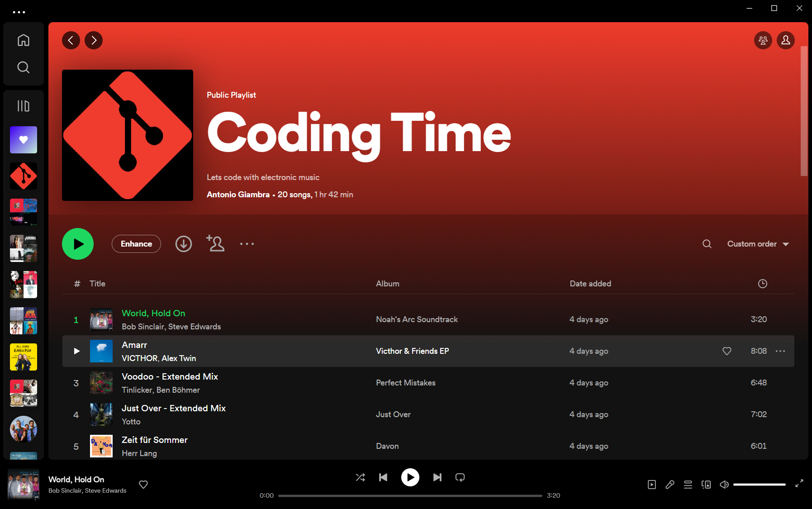This screenshot has height=509, width=812.
Task: Skip to the previous track
Action: (383, 477)
